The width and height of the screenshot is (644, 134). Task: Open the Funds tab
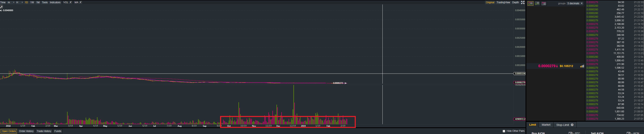[58, 131]
